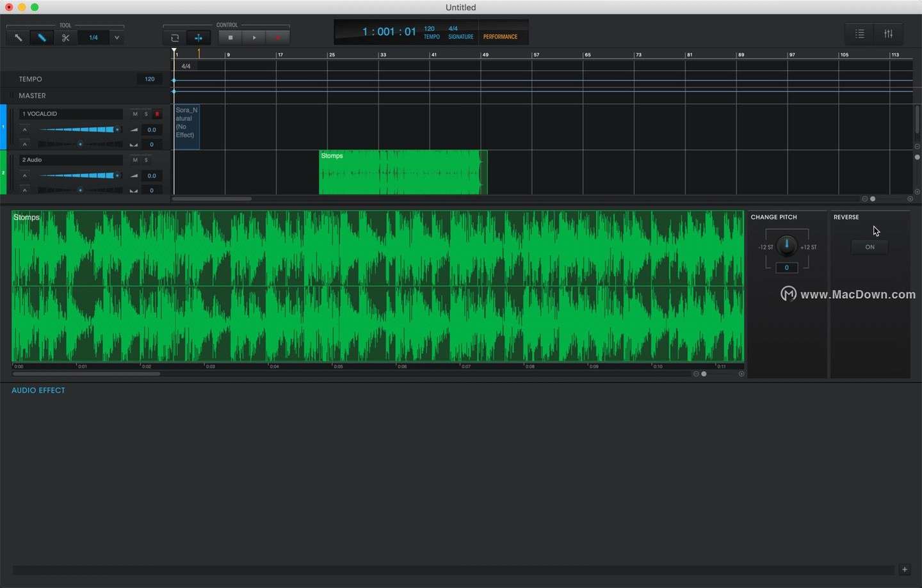Click the pan icon on 2 Audio track
The image size is (922, 588).
pyautogui.click(x=134, y=190)
